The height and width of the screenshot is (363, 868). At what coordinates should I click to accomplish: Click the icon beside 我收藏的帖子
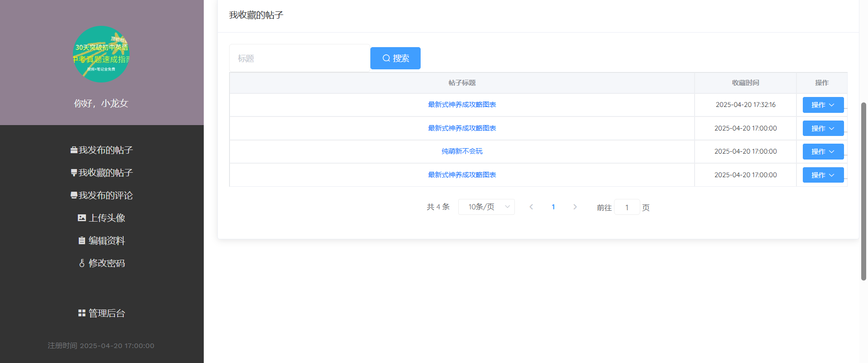pyautogui.click(x=74, y=173)
